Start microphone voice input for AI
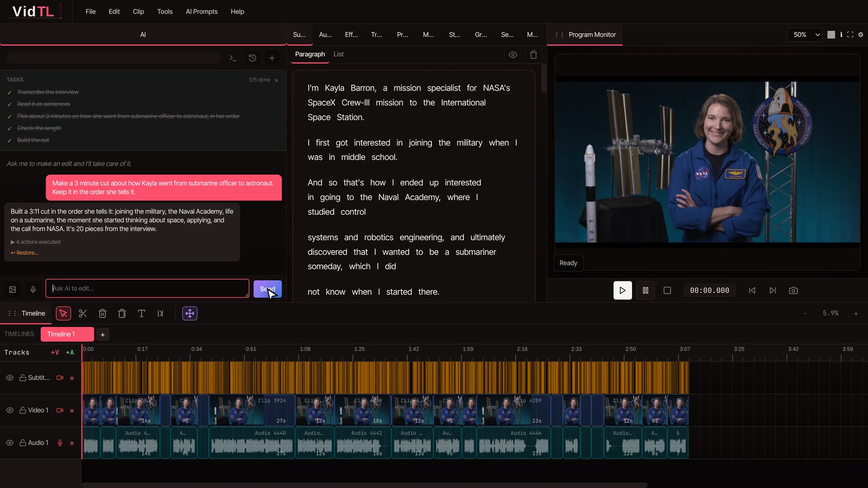The image size is (868, 488). point(33,290)
